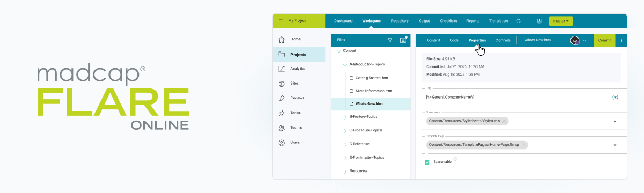Click the Sites globe icon
The height and width of the screenshot is (193, 644).
(281, 84)
